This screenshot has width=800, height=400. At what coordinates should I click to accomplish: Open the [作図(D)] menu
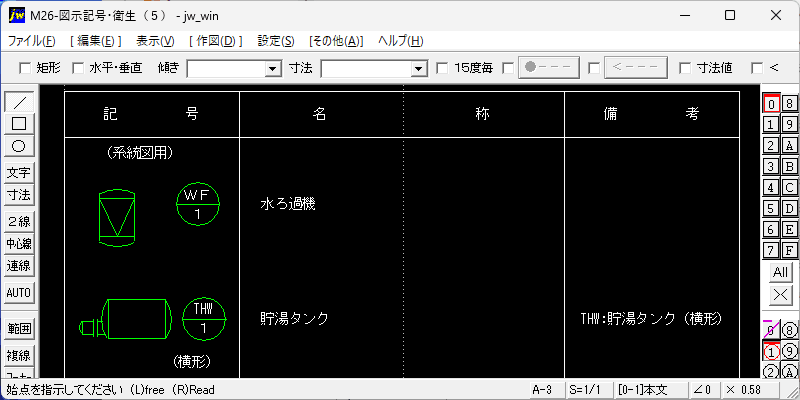(x=215, y=41)
